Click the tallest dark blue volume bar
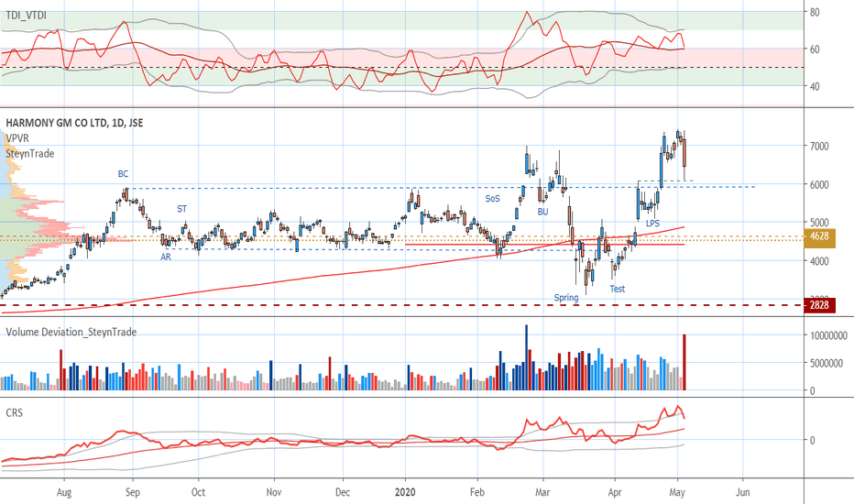 click(527, 357)
